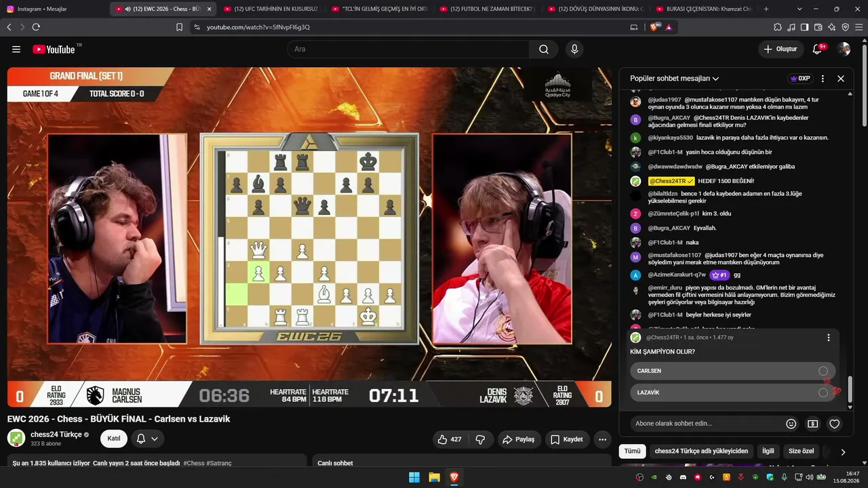Open the Brave main menu
This screenshot has width=868, height=488.
[x=859, y=27]
